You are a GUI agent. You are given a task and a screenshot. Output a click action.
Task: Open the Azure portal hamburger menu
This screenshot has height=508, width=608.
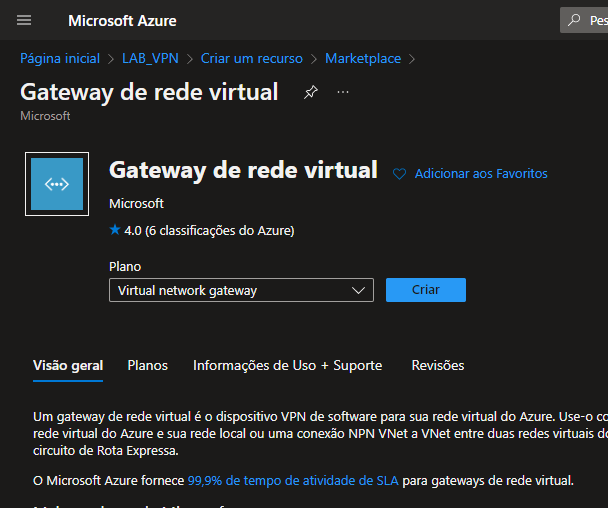(24, 20)
